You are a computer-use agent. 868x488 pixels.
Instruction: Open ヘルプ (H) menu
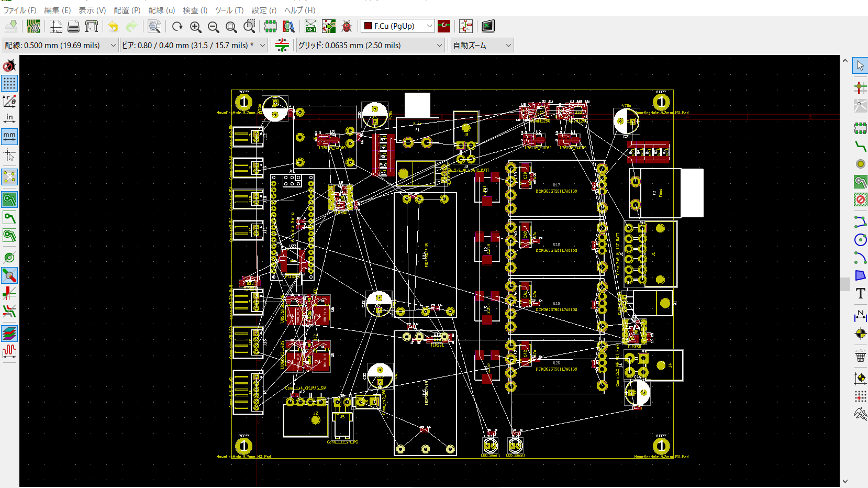pyautogui.click(x=300, y=10)
